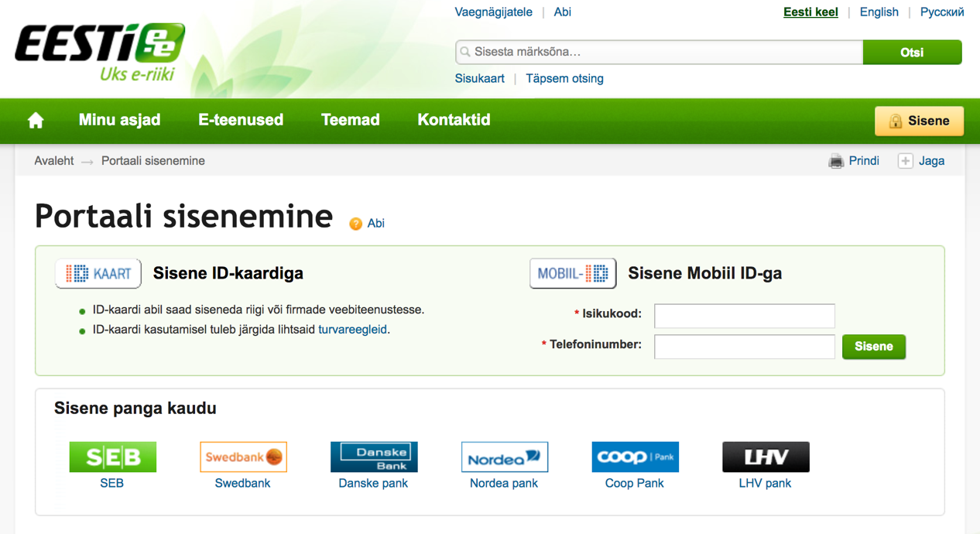Screen dimensions: 980x534
Task: Go to the home icon in navigation bar
Action: (36, 121)
